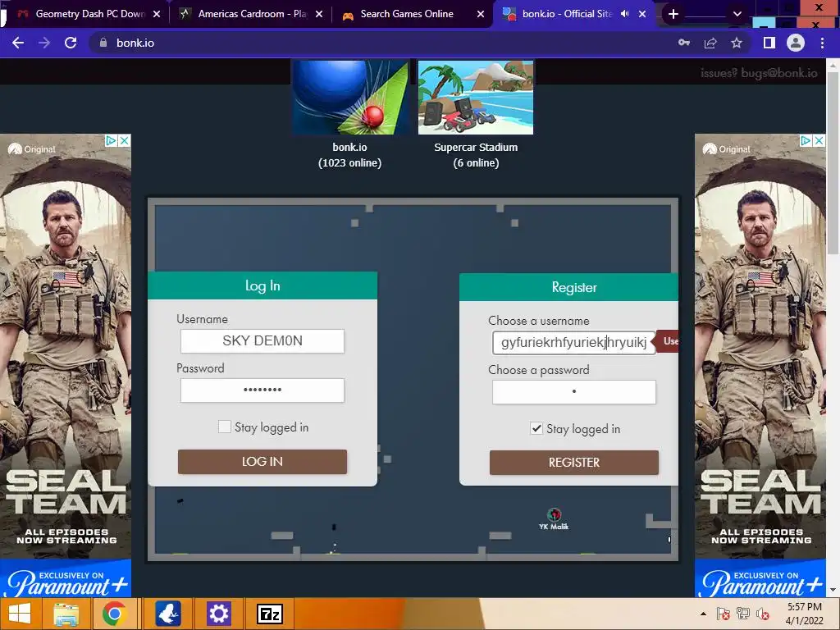Open File Explorer from the taskbar
This screenshot has width=840, height=630.
(x=66, y=614)
